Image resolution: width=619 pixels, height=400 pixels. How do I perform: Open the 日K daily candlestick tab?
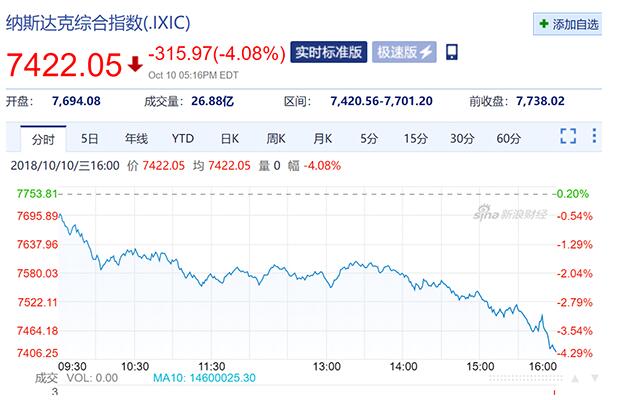[229, 137]
